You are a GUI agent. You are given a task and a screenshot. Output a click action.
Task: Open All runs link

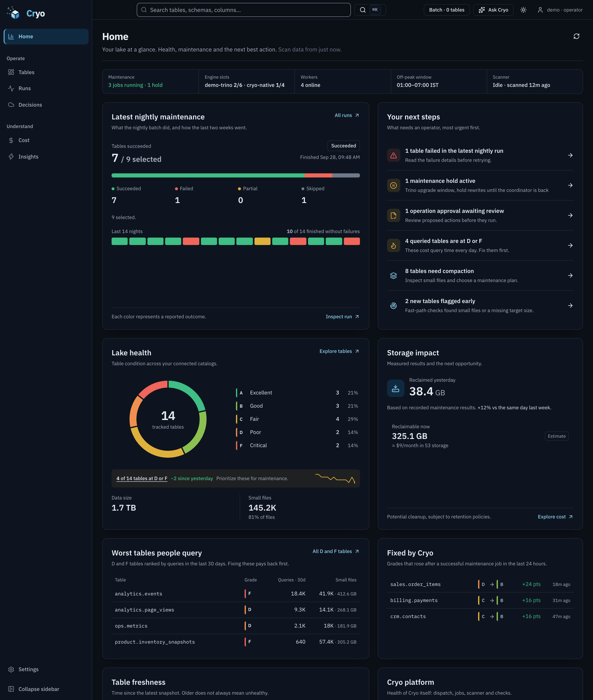pos(347,115)
